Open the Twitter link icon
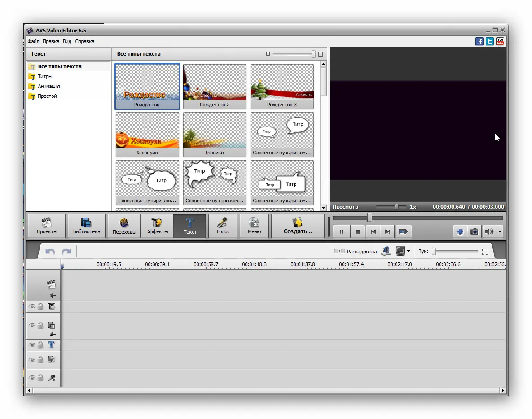 (x=490, y=41)
